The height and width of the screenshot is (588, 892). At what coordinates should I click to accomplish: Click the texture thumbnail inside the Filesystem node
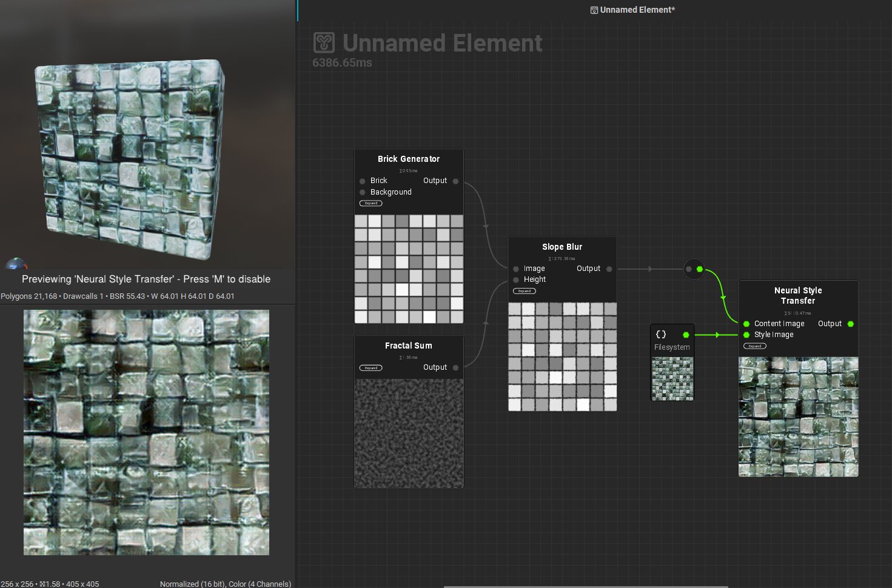point(672,380)
